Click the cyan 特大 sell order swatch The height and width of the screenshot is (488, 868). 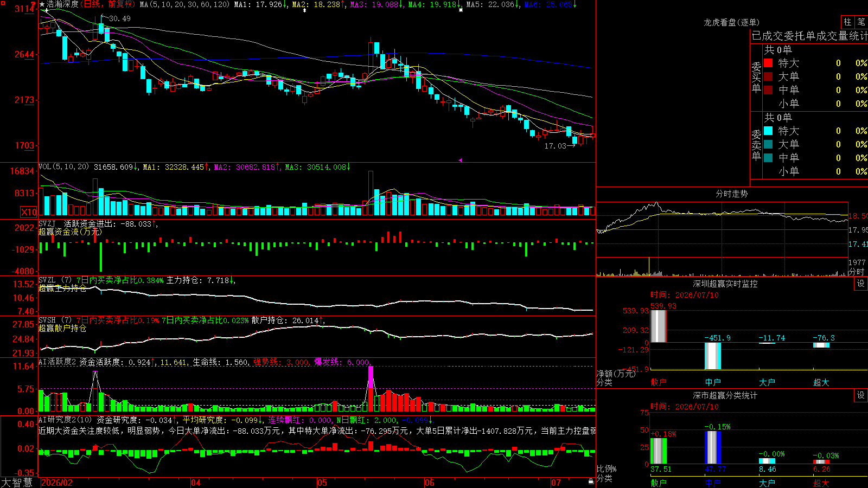[768, 131]
